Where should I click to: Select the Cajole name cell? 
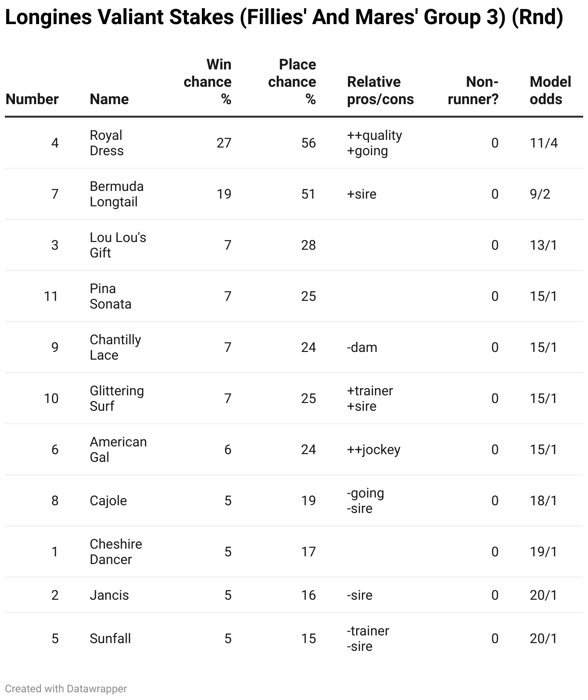pos(108,501)
